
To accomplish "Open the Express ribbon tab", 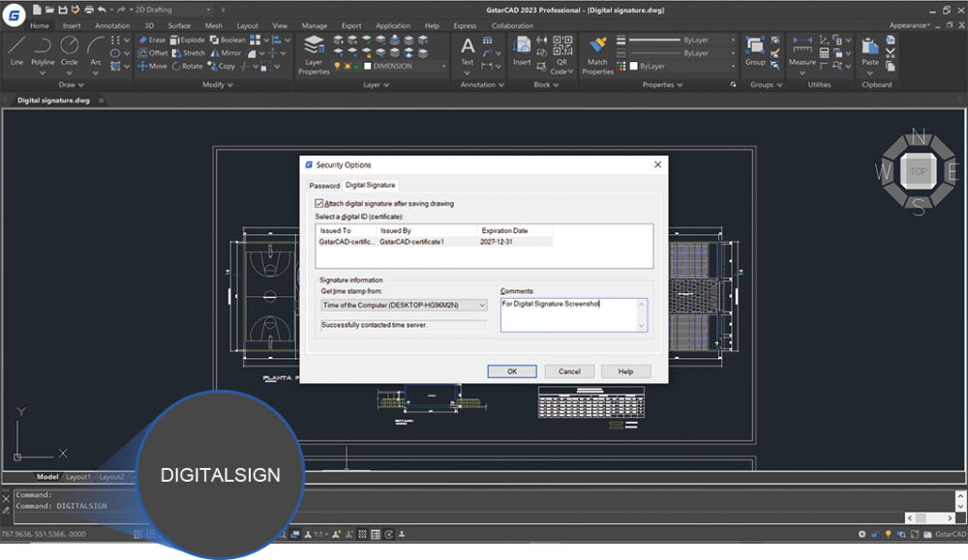I will coord(465,26).
